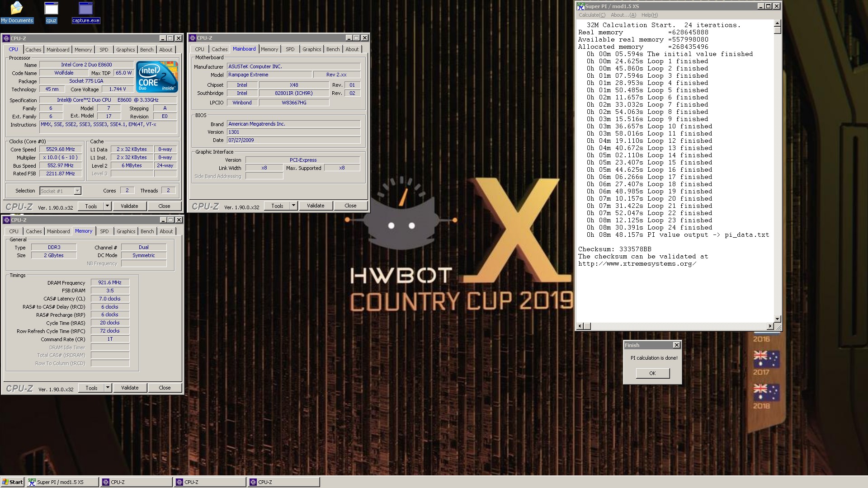Expand the Tools arrow in the Memory window
868x488 pixels.
pos(108,388)
